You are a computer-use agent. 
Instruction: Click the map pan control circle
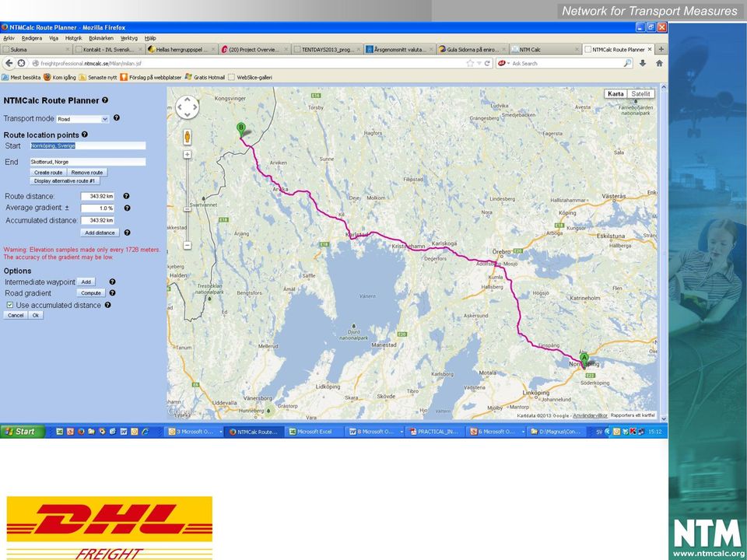pyautogui.click(x=188, y=107)
